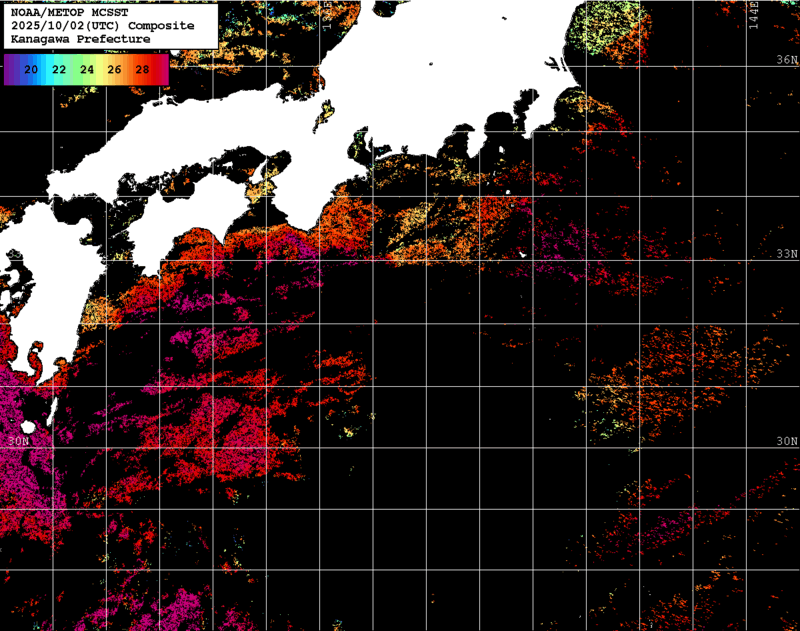Click the Kanagawa Prefecture label
Screen dimensions: 800x631
(x=80, y=39)
